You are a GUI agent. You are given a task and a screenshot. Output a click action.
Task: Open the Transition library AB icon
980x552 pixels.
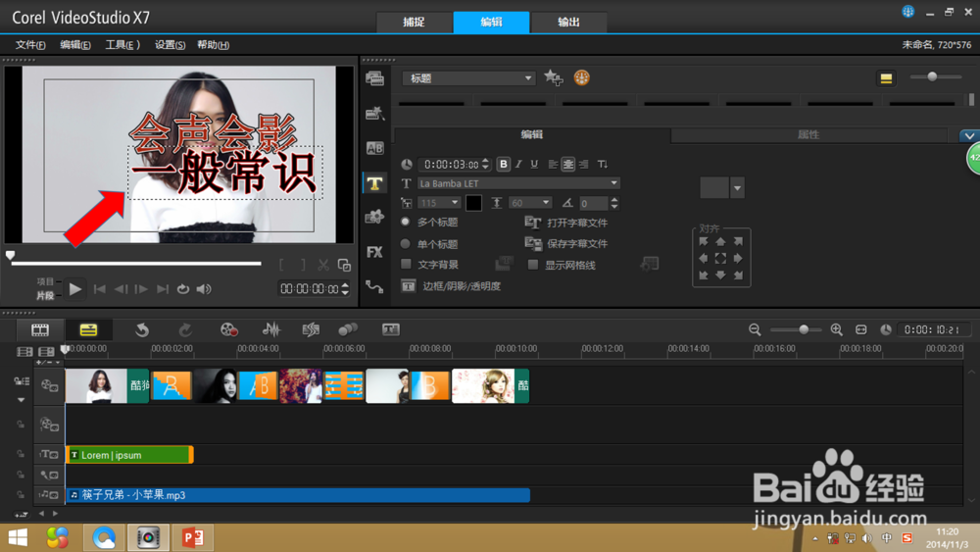tap(375, 148)
